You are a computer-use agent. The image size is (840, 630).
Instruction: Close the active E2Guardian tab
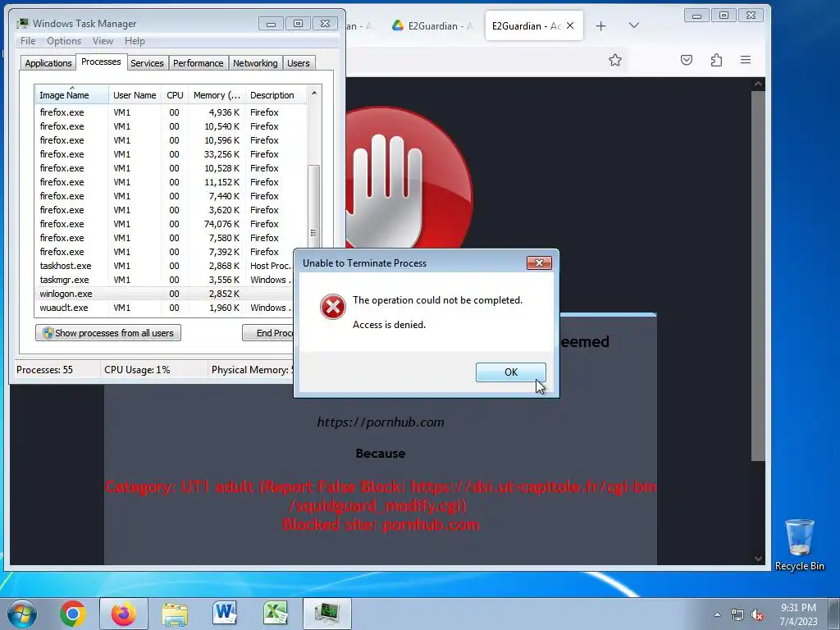coord(570,25)
